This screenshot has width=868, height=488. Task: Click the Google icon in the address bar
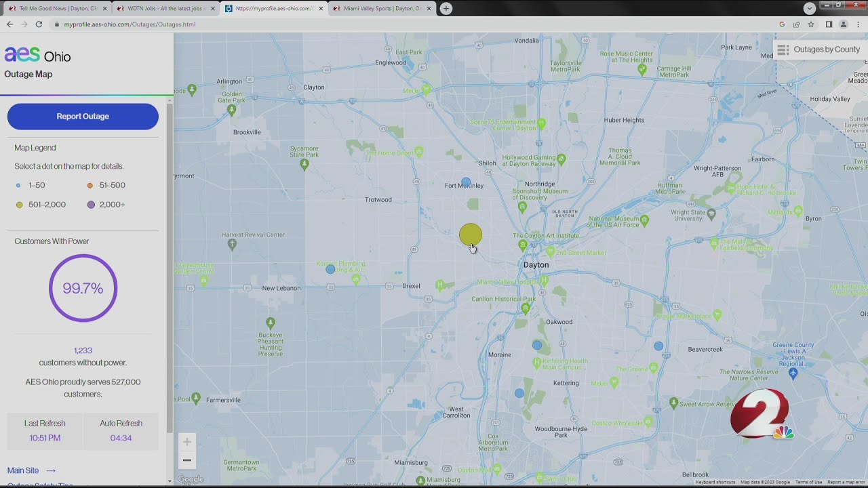click(x=782, y=24)
